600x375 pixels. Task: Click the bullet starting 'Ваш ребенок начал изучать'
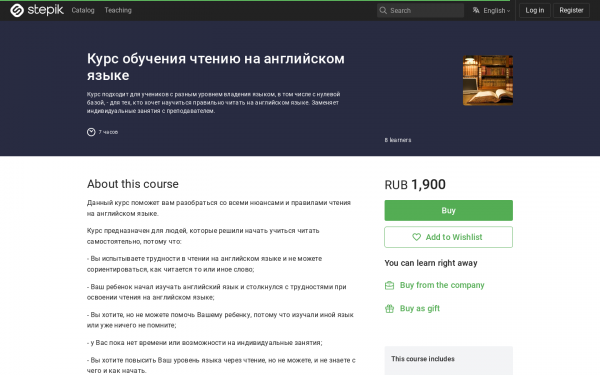[x=217, y=292]
